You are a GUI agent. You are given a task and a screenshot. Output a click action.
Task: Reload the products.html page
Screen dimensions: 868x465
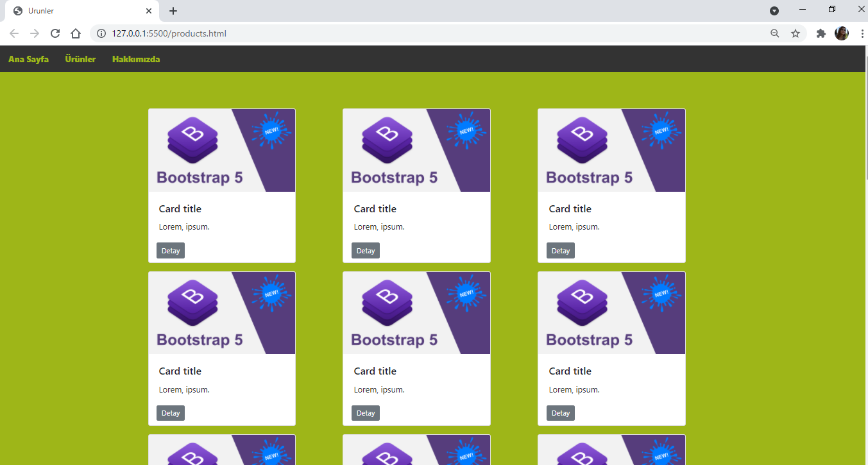tap(55, 33)
